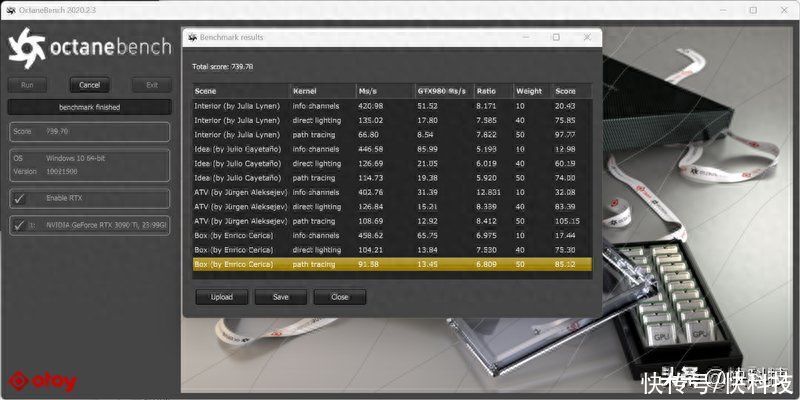This screenshot has width=800, height=400.
Task: Select Idea direct lighting row
Action: tap(392, 164)
